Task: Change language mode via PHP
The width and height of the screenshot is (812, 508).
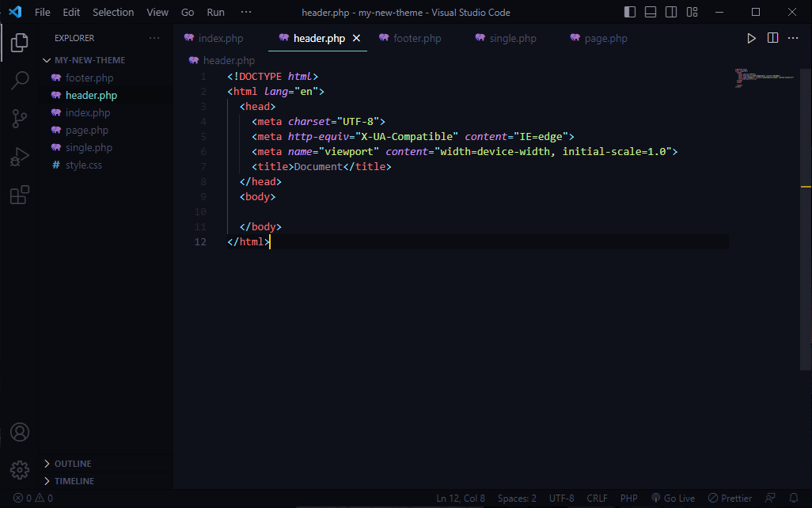Action: click(628, 499)
